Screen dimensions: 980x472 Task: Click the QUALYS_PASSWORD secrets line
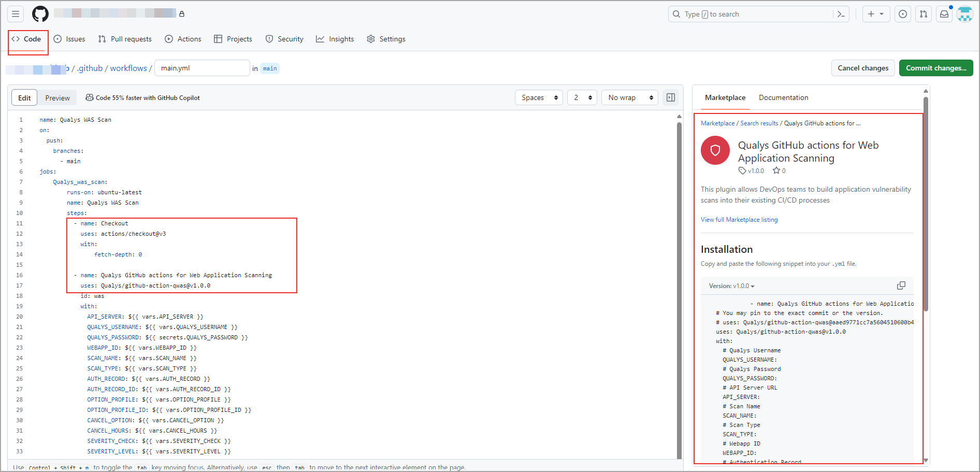(x=167, y=337)
